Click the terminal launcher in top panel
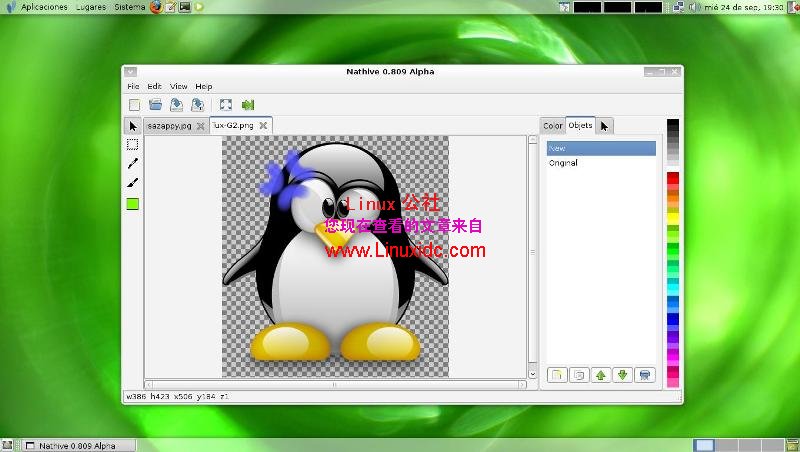Viewport: 800px width, 452px height. (x=185, y=7)
